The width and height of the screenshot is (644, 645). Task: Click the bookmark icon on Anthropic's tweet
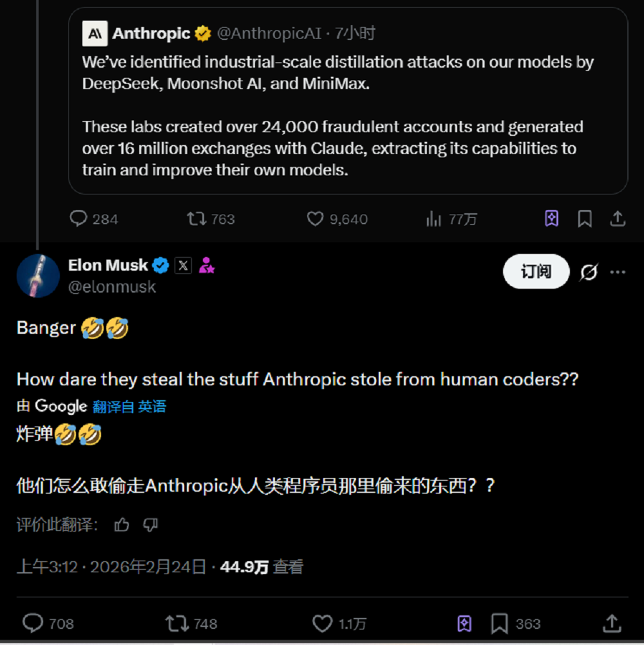click(585, 219)
